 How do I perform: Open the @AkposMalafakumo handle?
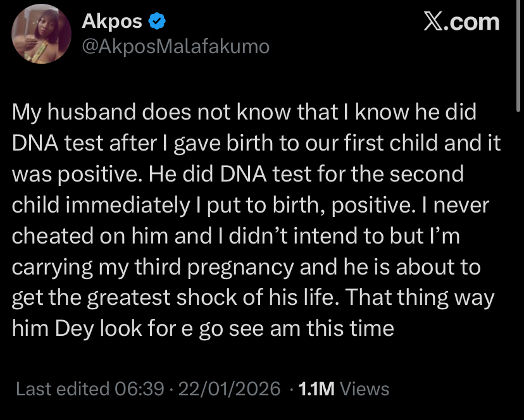pos(174,46)
